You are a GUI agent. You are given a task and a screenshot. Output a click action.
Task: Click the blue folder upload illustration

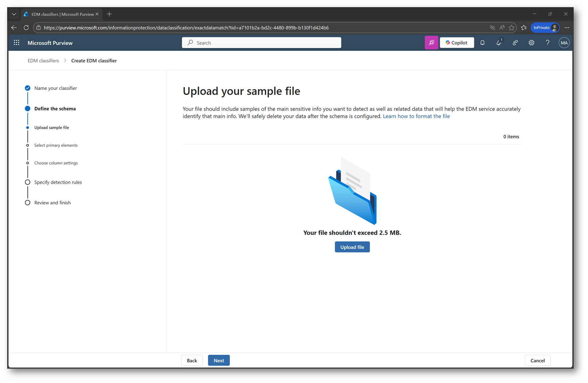click(x=352, y=191)
